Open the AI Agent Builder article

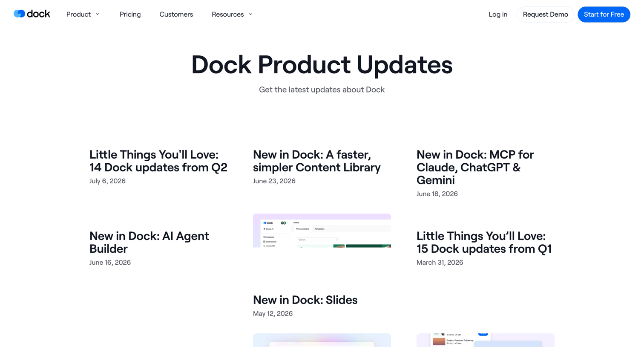[x=149, y=242]
